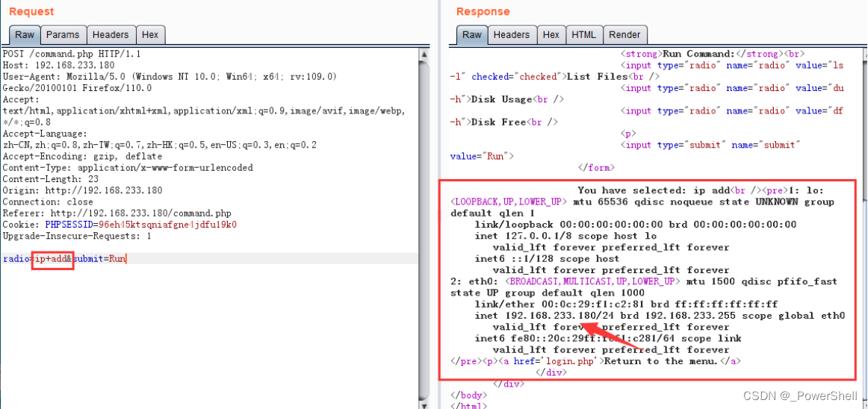Click the 'LOOPBACK,UP,LOWER_UP' flags text

(x=508, y=202)
